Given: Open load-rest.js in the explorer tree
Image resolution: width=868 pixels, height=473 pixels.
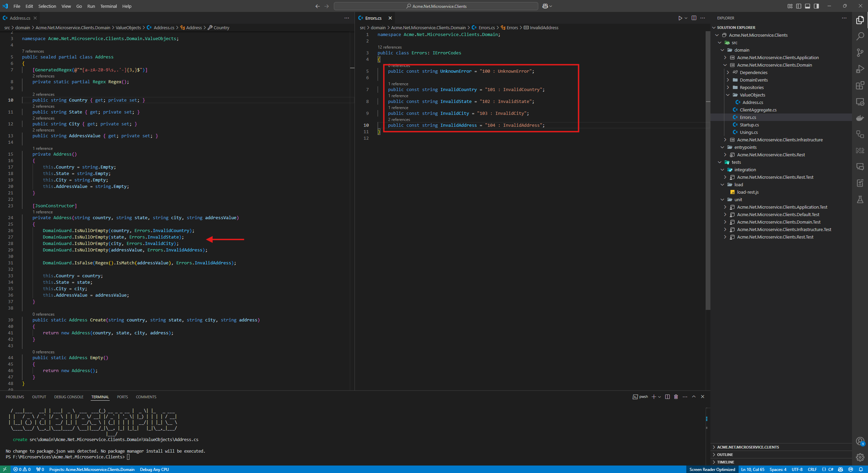Looking at the screenshot, I should click(x=748, y=192).
